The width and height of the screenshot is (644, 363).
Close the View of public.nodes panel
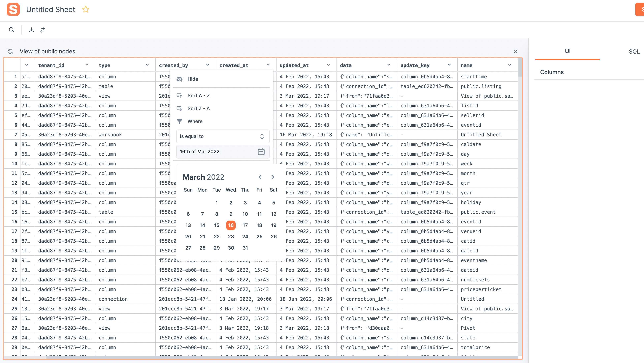tap(515, 51)
